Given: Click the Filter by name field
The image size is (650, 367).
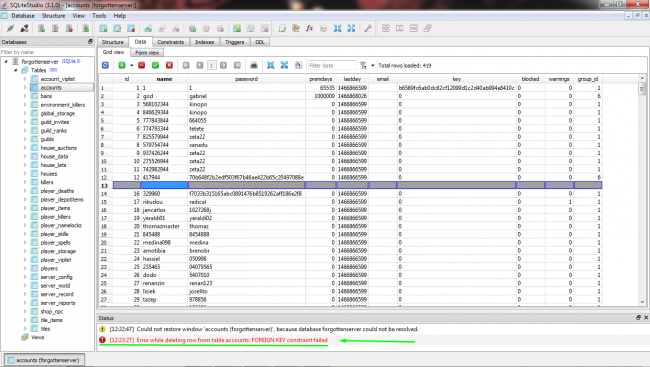Looking at the screenshot, I should tap(47, 52).
